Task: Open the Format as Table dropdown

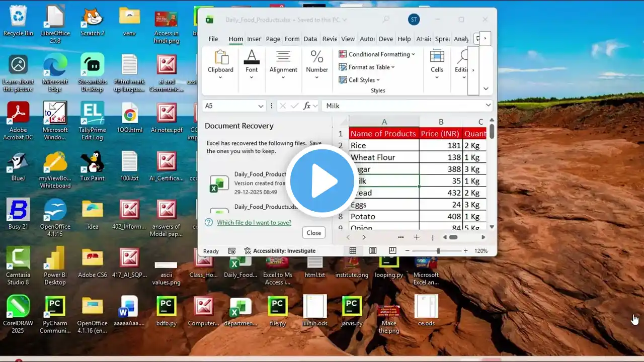Action: [x=367, y=67]
